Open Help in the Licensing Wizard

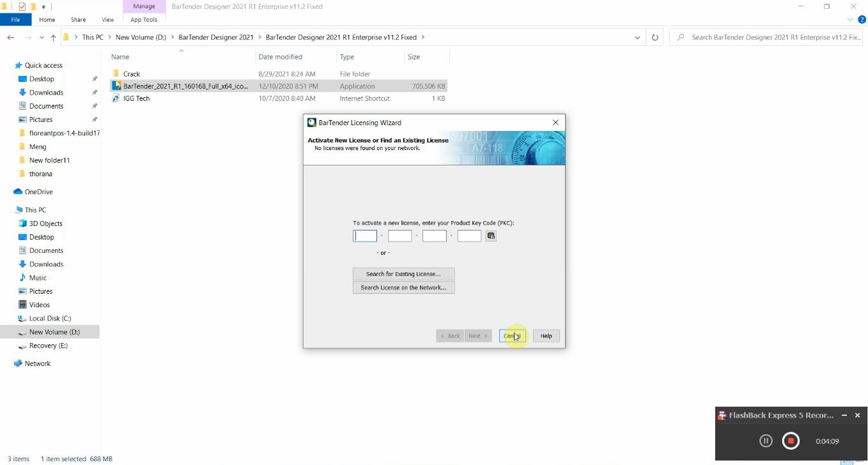click(546, 336)
